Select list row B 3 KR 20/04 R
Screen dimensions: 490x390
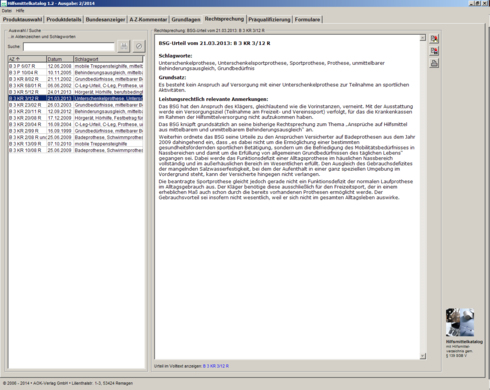pyautogui.click(x=76, y=124)
